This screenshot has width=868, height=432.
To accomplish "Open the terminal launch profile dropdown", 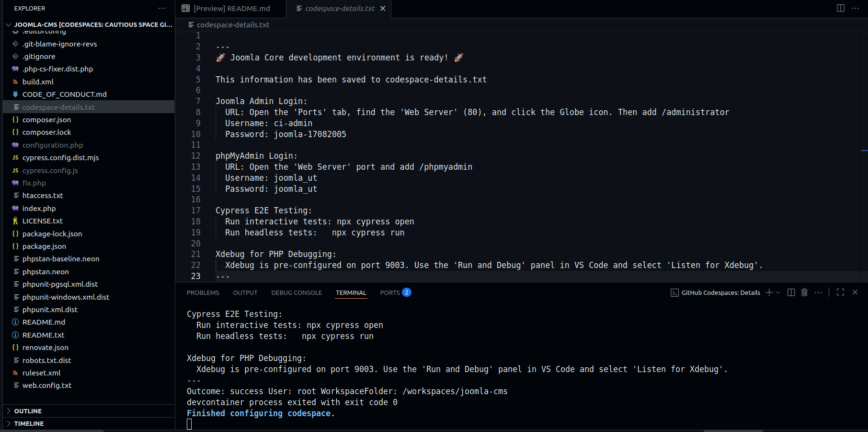I will coord(777,292).
